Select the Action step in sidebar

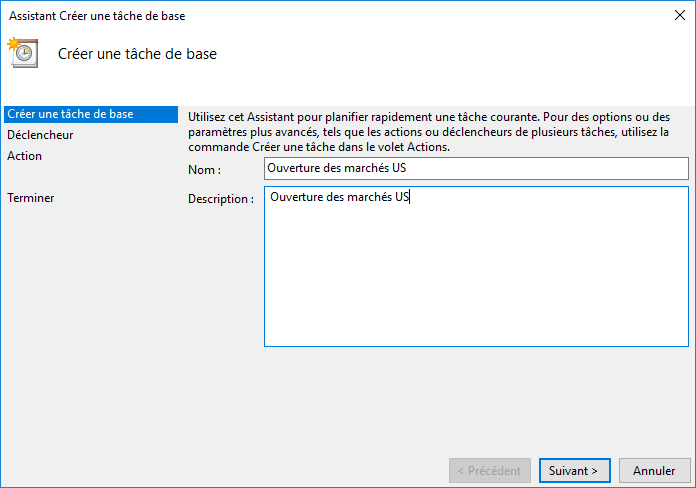(25, 156)
